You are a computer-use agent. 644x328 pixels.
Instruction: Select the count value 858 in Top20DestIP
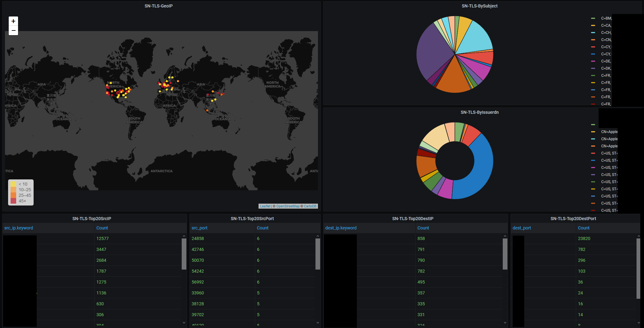[x=421, y=238]
